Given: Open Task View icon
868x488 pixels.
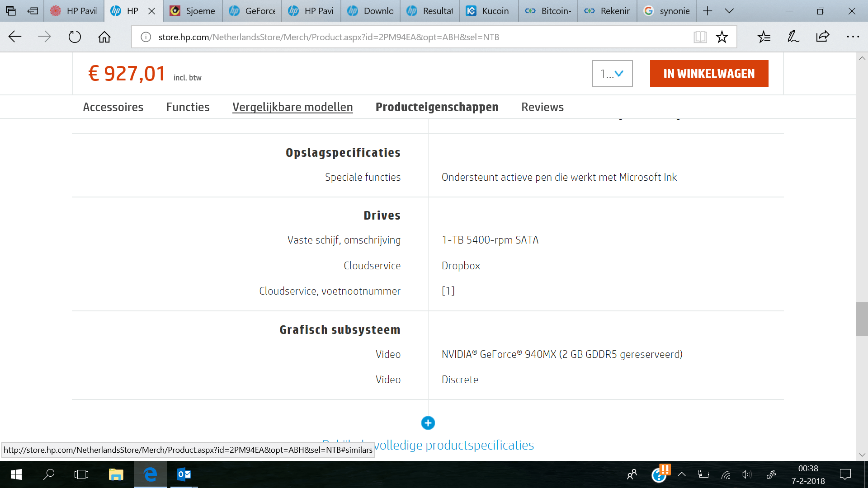Looking at the screenshot, I should pos(81,474).
